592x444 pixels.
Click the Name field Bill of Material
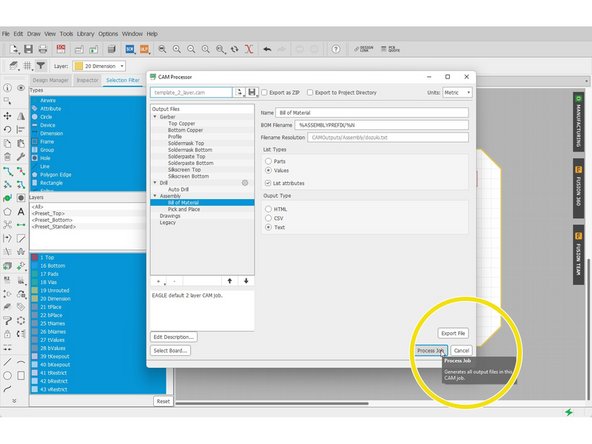(x=372, y=113)
